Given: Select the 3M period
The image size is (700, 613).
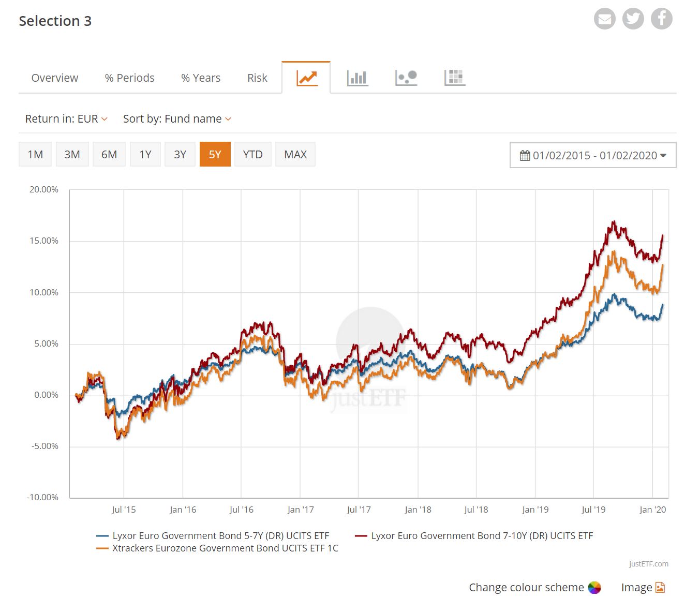Looking at the screenshot, I should click(72, 155).
